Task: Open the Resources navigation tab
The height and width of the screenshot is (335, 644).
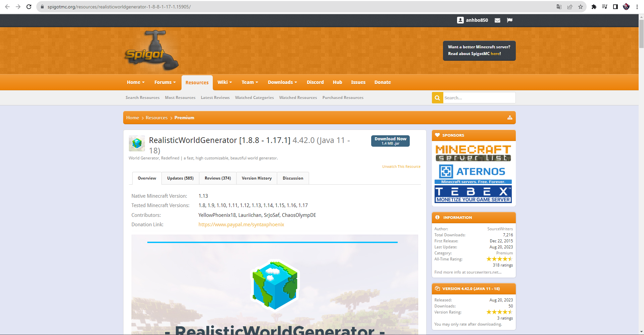Action: 197,83
